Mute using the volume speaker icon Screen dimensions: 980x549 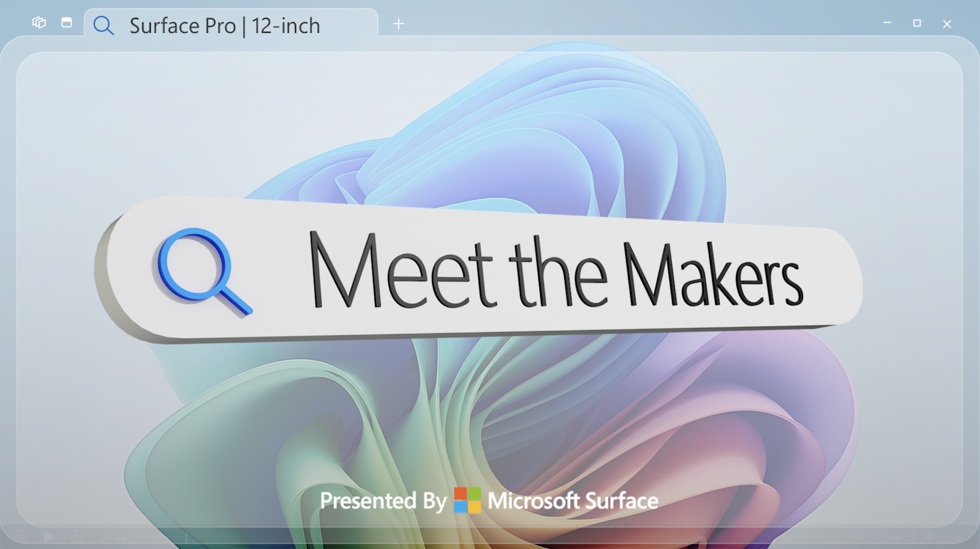pos(933,536)
